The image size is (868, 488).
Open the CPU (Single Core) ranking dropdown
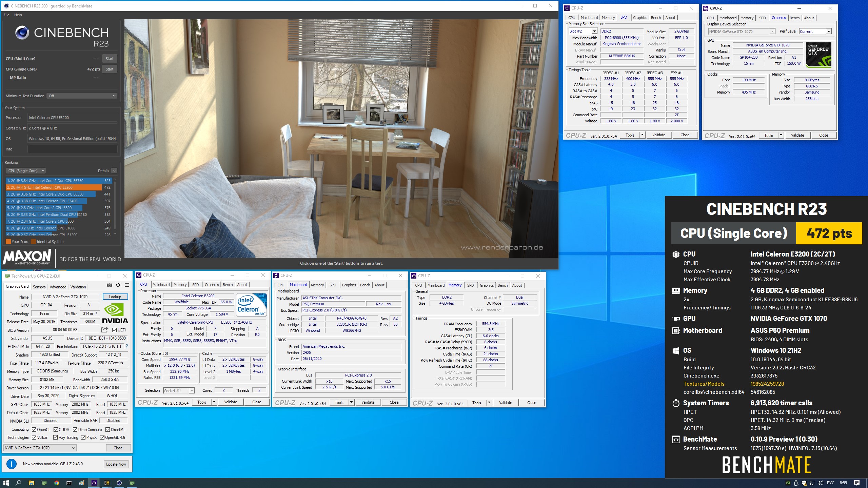[26, 171]
